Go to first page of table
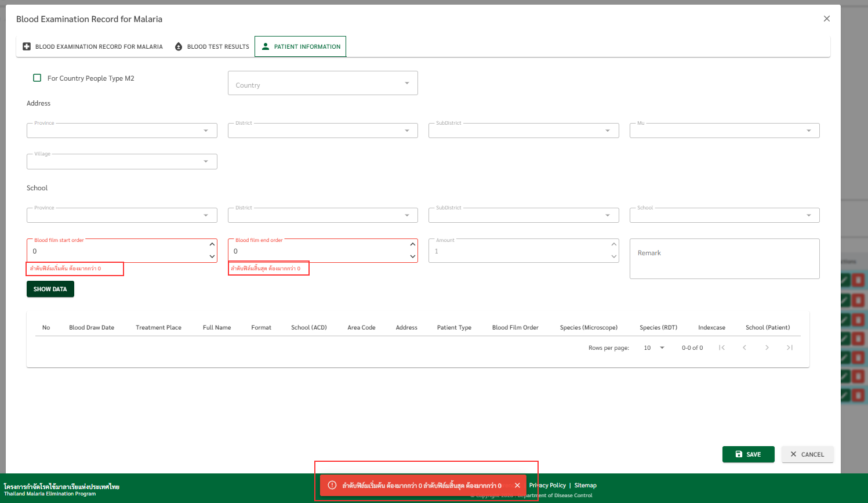This screenshot has height=503, width=868. click(x=722, y=348)
